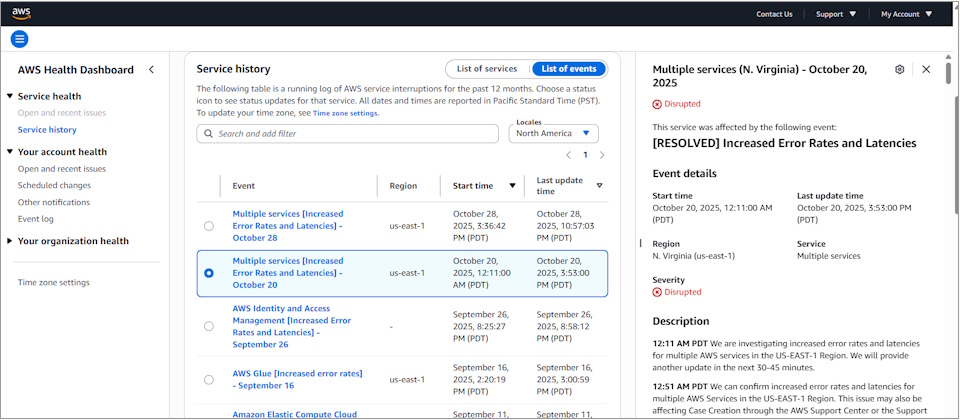Sort events by Start time arrow
960x420 pixels.
pyautogui.click(x=513, y=185)
